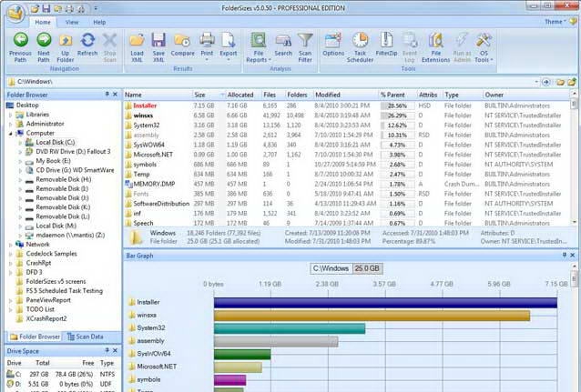
Task: Sort by the Modified column header
Action: coord(346,95)
